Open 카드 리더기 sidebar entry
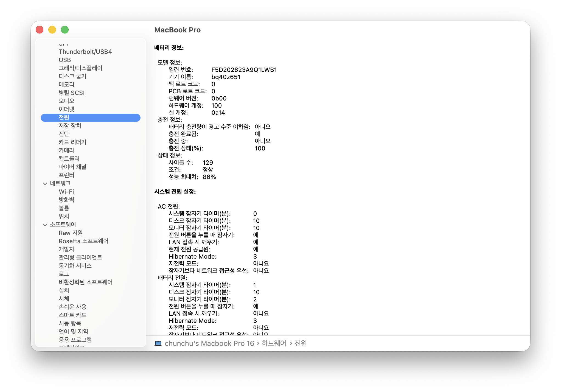The image size is (561, 392). (x=72, y=142)
